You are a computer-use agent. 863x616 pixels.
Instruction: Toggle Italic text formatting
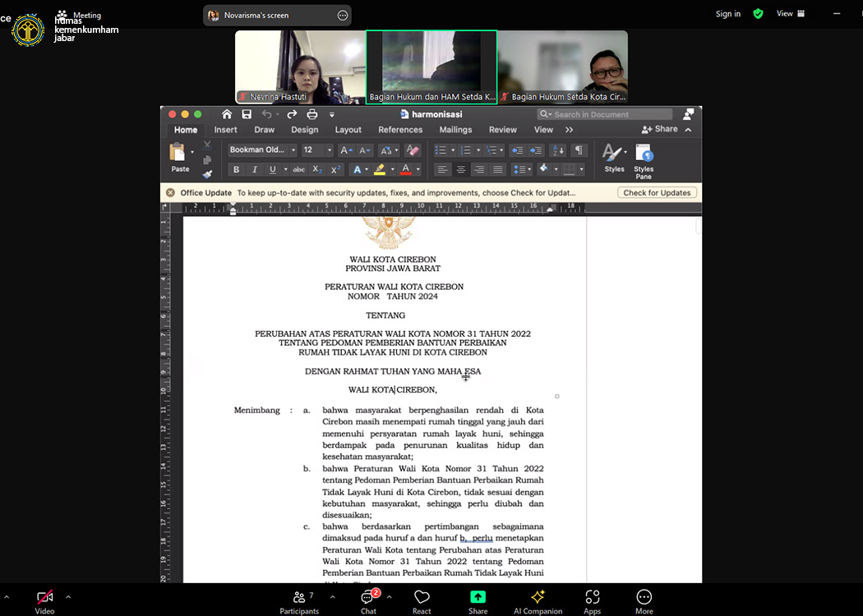[254, 170]
